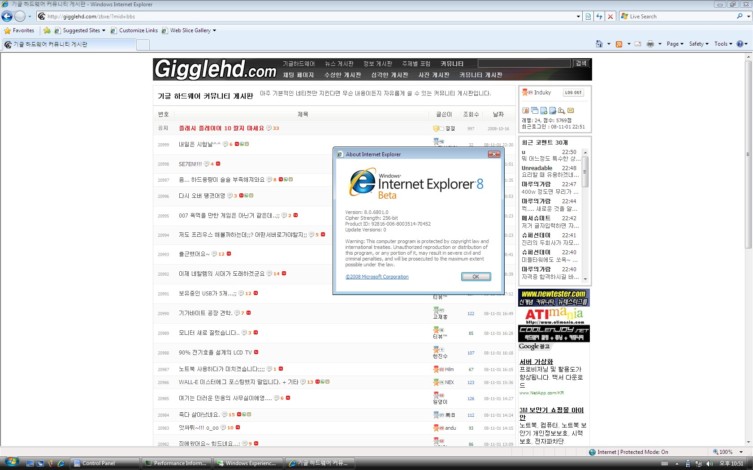The height and width of the screenshot is (470, 753).
Task: Open the Safety menu
Action: [698, 44]
